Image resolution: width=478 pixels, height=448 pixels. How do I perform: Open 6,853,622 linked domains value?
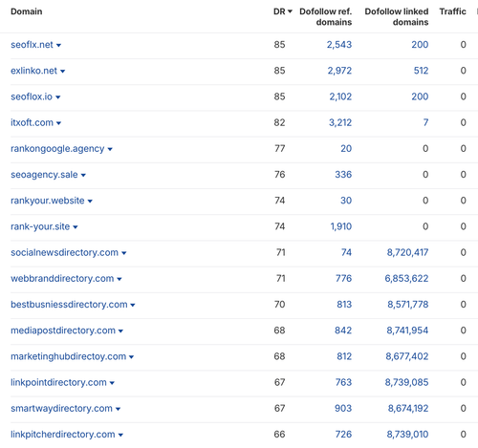point(406,279)
